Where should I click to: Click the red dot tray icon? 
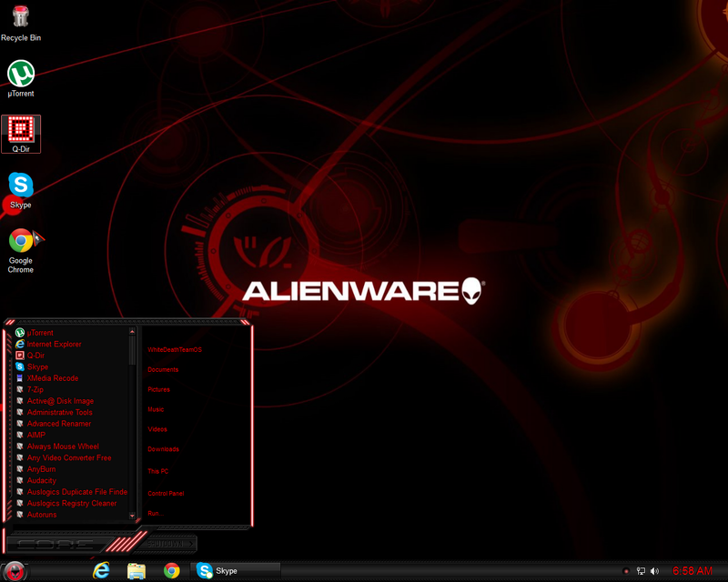point(626,571)
